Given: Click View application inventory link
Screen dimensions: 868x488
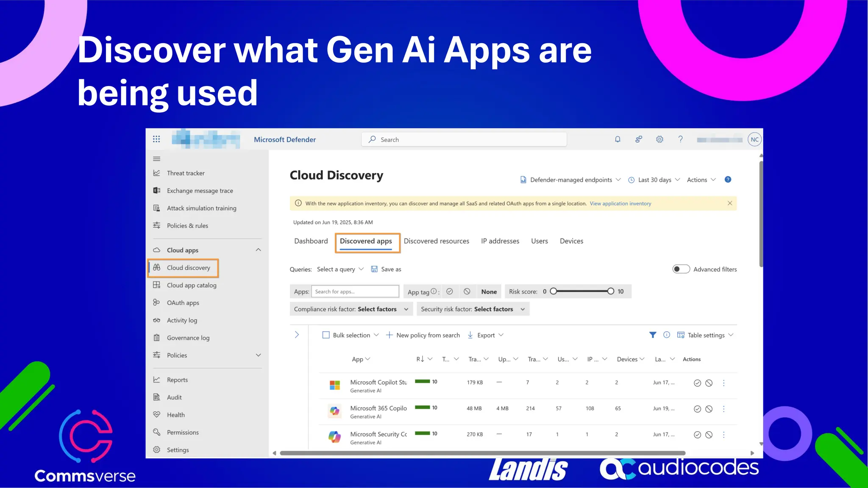Looking at the screenshot, I should [620, 204].
